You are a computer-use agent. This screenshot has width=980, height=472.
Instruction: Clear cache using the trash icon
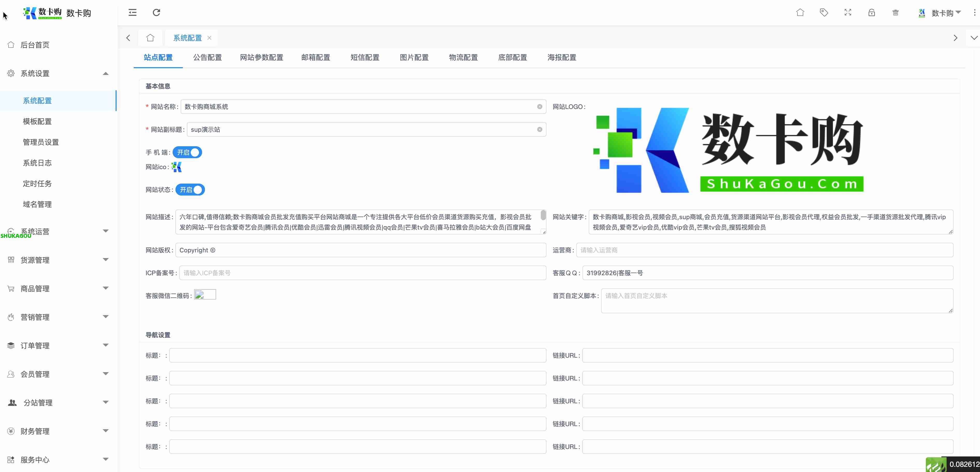(x=896, y=12)
